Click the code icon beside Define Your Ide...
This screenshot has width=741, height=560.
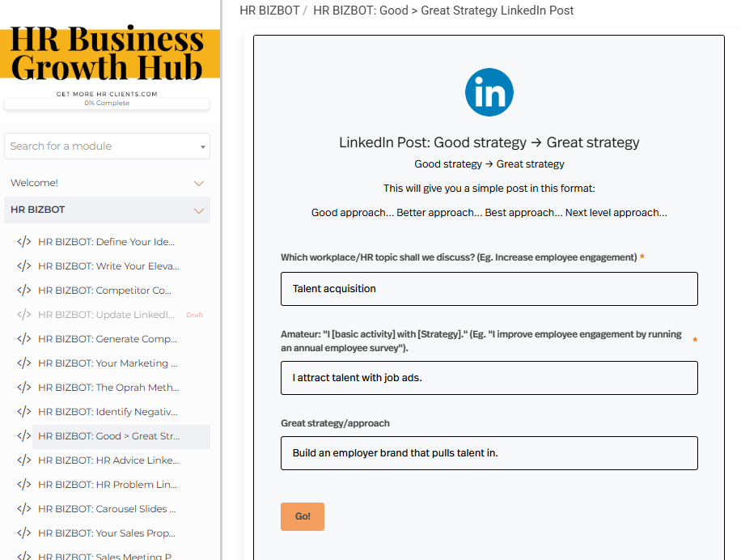[x=24, y=242]
